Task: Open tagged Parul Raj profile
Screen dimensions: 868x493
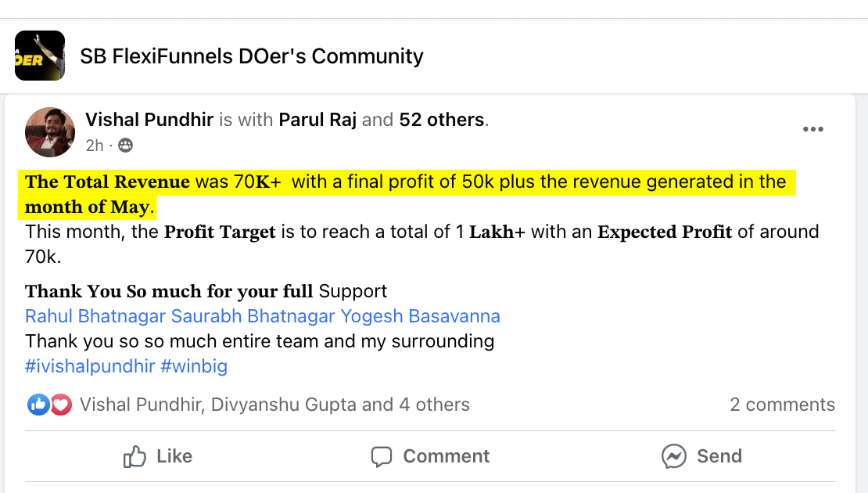Action: pyautogui.click(x=317, y=120)
